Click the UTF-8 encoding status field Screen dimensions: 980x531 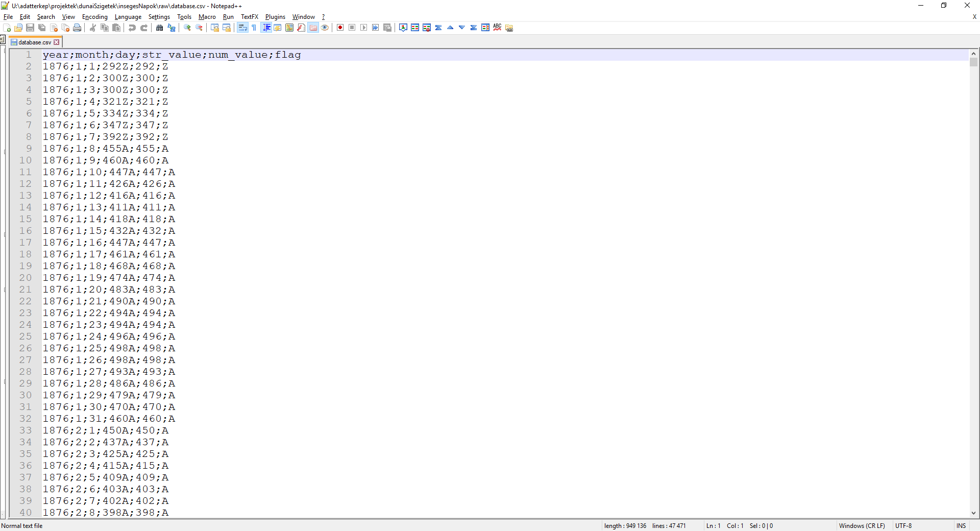[x=903, y=525]
